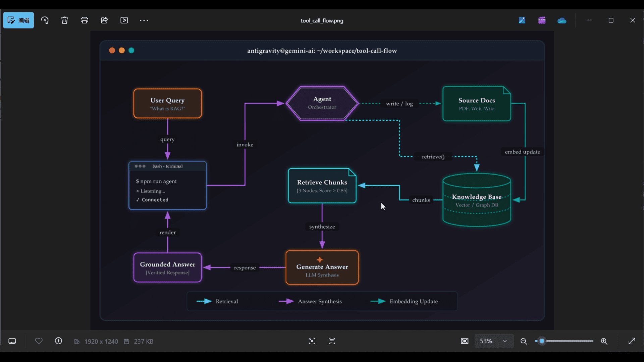Enter fullscreen with expand arrows icon
Viewport: 644px width, 362px height.
click(632, 341)
